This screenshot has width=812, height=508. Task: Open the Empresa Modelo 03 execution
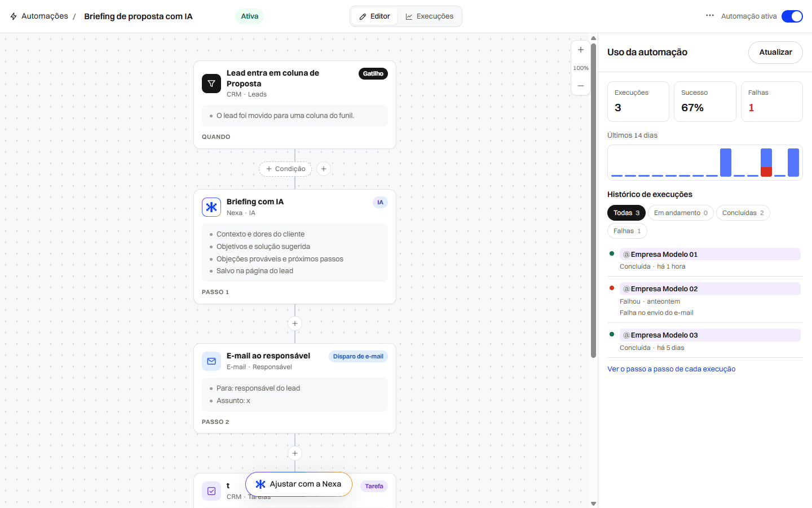[x=710, y=335]
